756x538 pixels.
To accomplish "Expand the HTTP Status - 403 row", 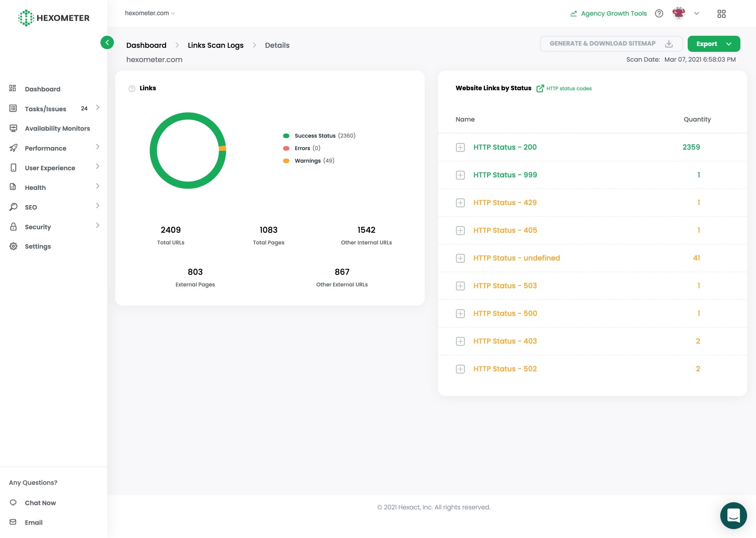I will coord(460,341).
